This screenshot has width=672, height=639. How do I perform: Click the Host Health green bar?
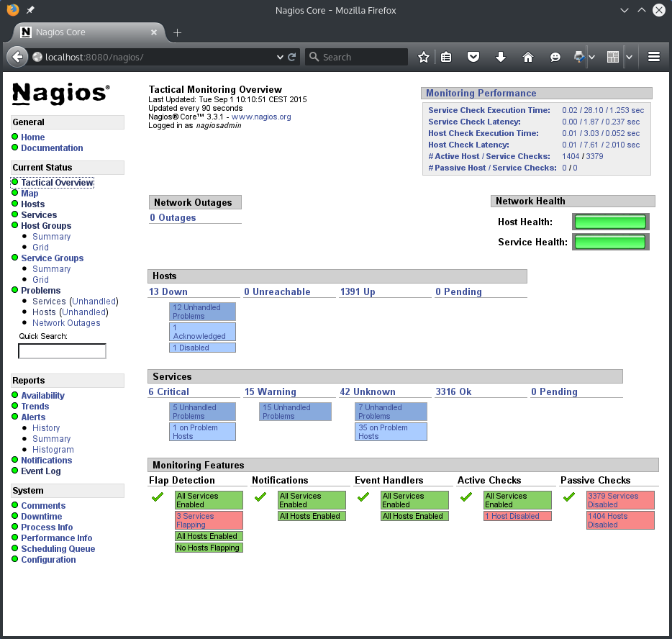click(x=610, y=222)
